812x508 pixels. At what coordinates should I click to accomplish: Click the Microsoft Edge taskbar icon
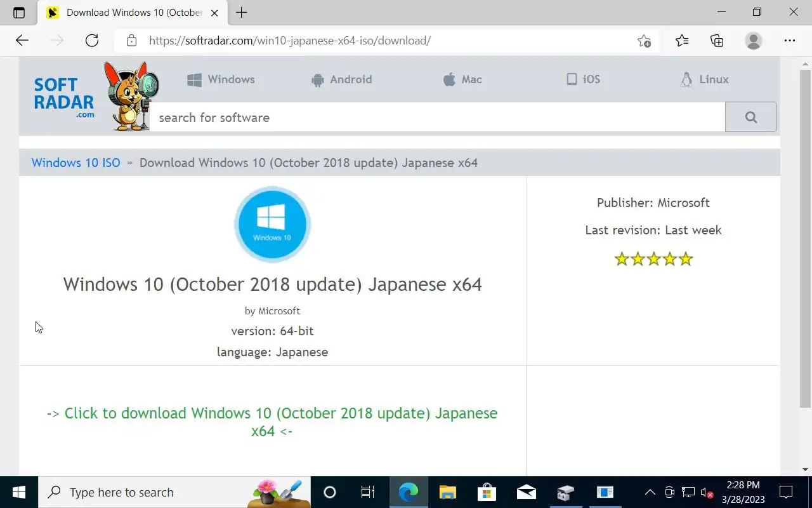[x=408, y=492]
